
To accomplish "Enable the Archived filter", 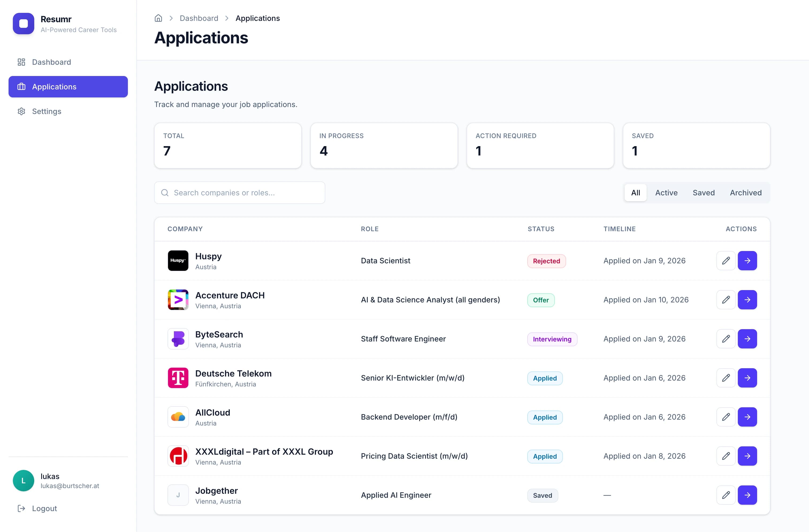I will click(x=745, y=192).
